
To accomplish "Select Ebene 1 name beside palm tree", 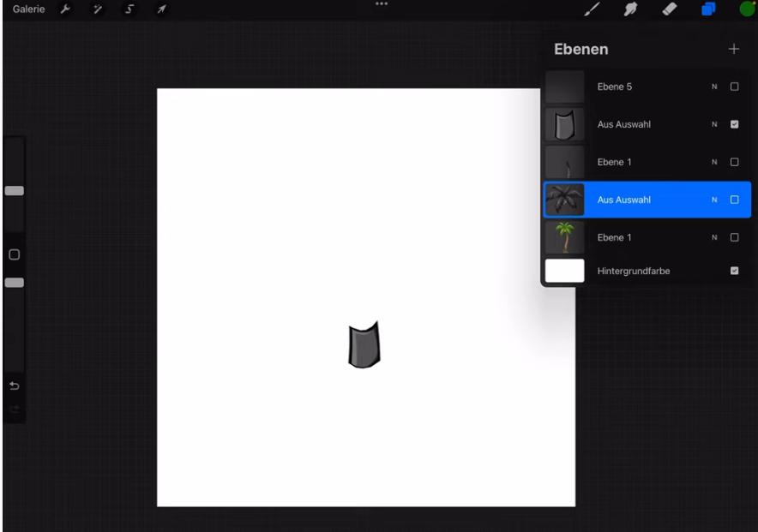I will point(614,237).
